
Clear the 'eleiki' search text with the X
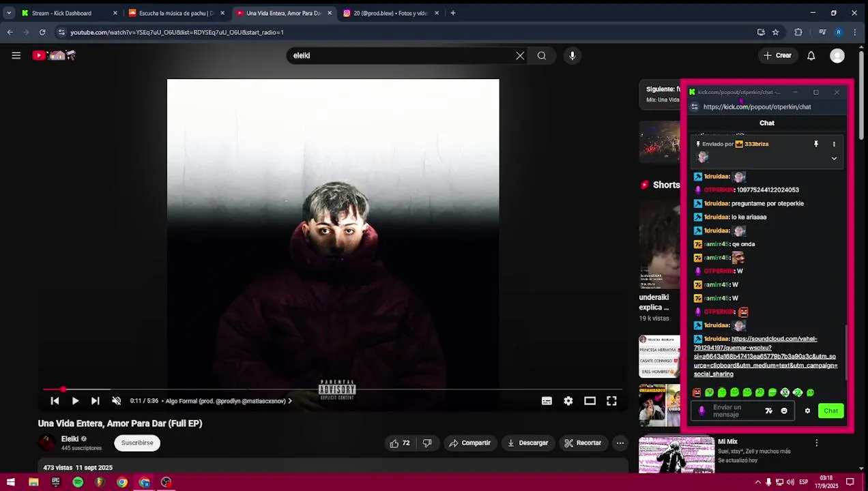coord(520,56)
